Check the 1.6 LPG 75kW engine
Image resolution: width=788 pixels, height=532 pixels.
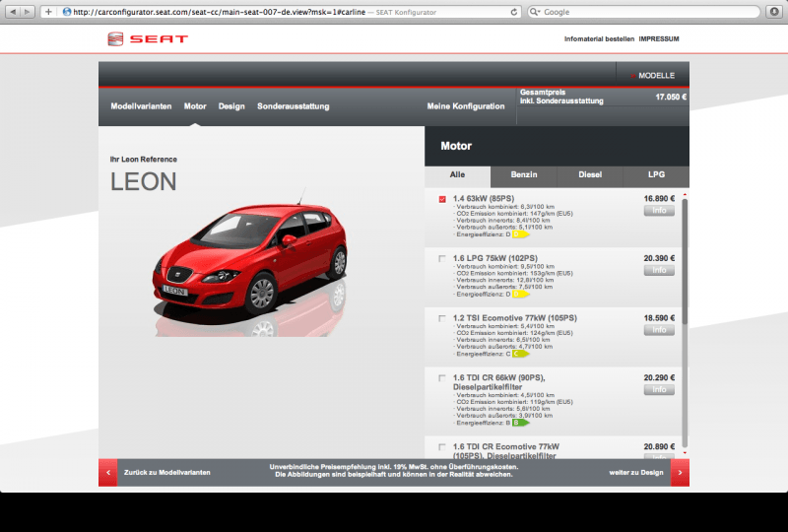(x=442, y=259)
